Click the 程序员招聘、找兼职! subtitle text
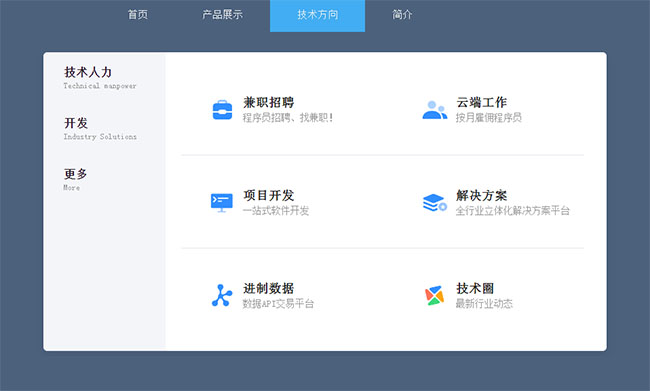650x391 pixels. coord(288,118)
